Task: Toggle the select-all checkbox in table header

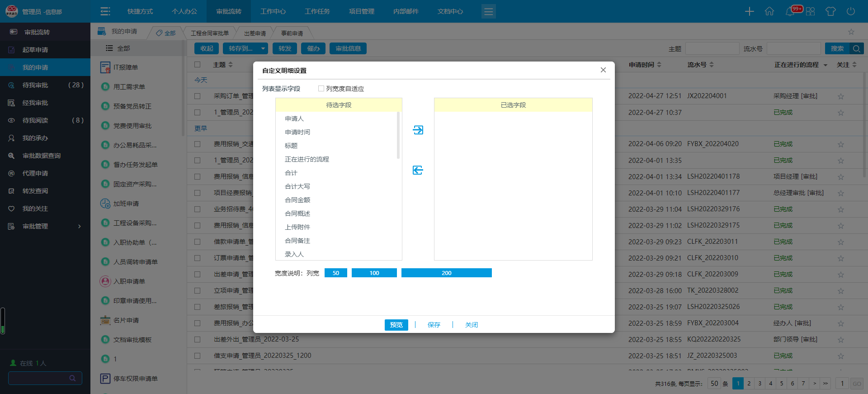Action: pyautogui.click(x=197, y=65)
